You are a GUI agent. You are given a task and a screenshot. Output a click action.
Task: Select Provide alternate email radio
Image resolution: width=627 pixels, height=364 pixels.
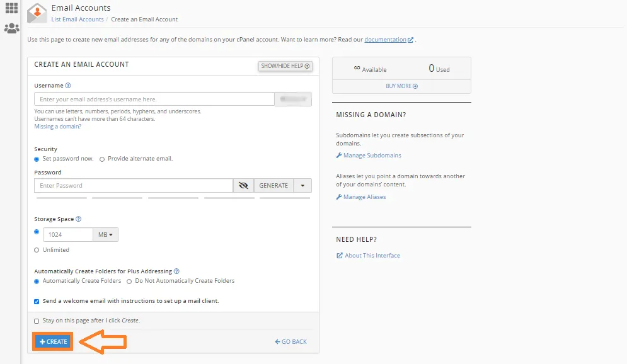102,159
